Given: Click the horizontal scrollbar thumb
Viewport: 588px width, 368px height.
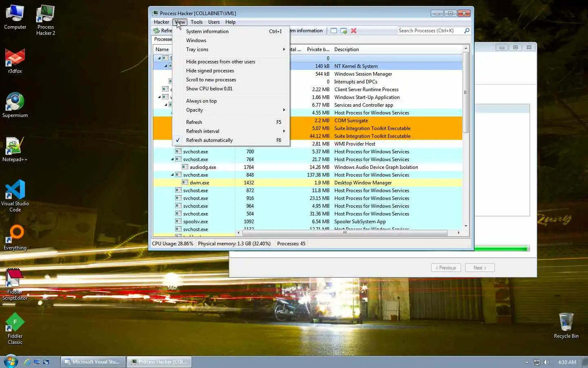Looking at the screenshot, I should click(x=345, y=233).
